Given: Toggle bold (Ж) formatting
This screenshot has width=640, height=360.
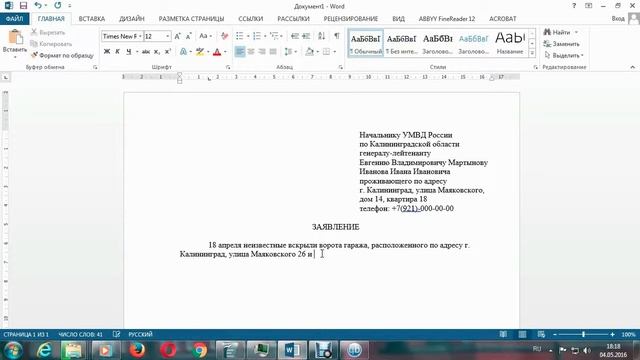Looking at the screenshot, I should [x=107, y=51].
